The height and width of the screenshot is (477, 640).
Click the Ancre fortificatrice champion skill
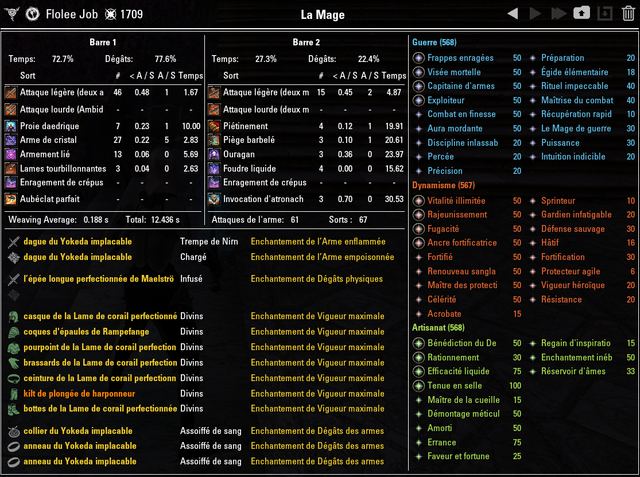(x=462, y=243)
